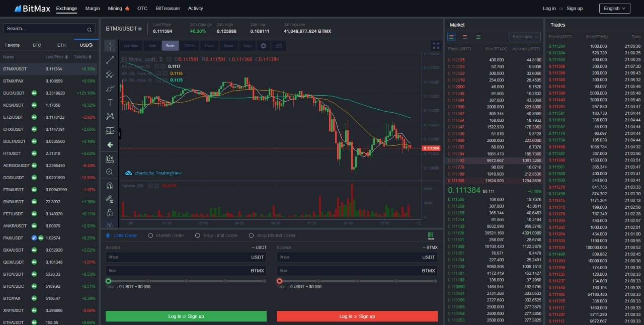
Task: Switch to the BTC market tab
Action: [37, 45]
